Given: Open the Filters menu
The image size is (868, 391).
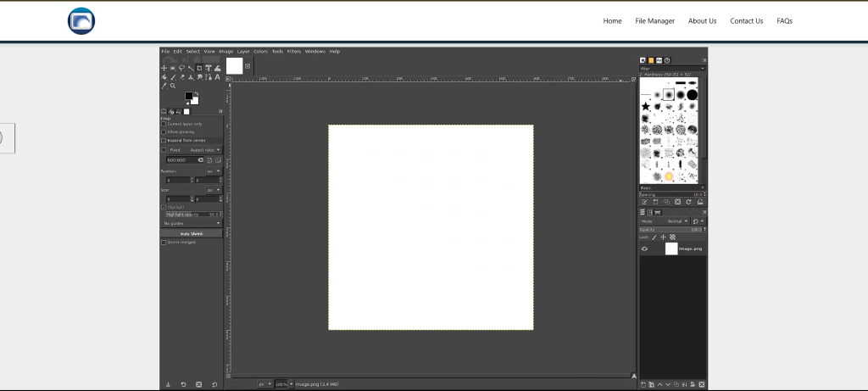Looking at the screenshot, I should point(293,51).
